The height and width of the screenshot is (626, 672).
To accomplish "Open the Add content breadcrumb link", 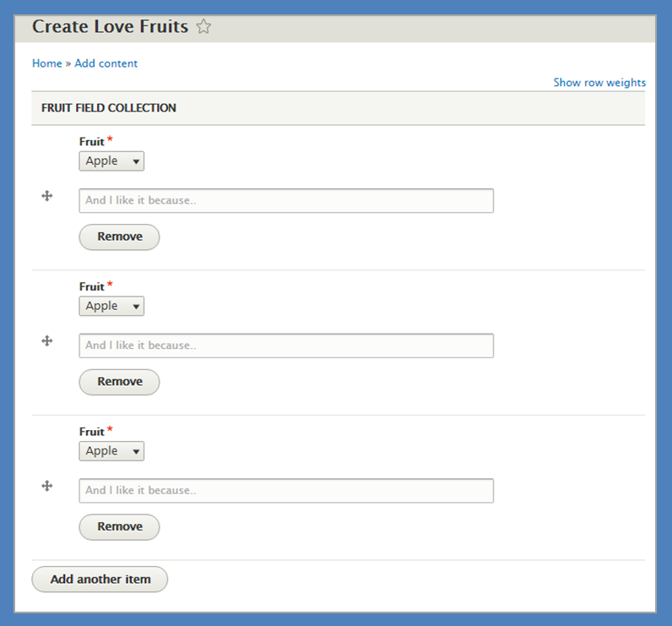I will [x=106, y=63].
